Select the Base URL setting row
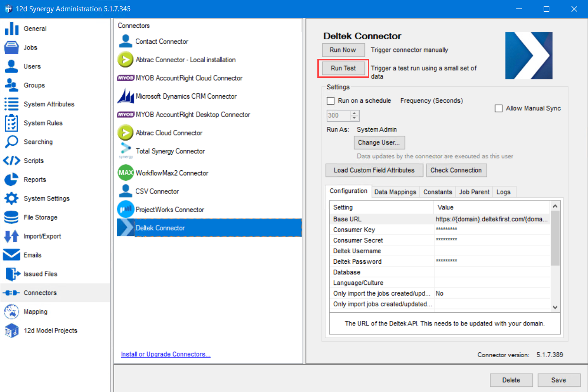 click(x=440, y=219)
